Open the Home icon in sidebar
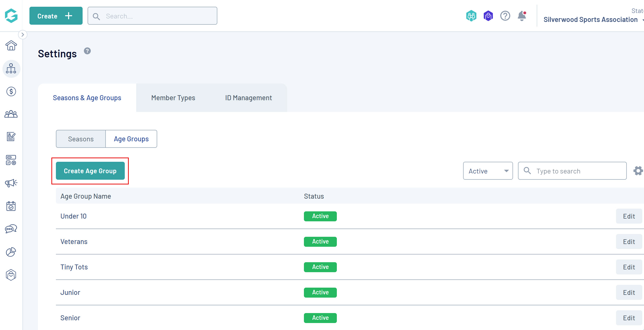 [x=11, y=46]
